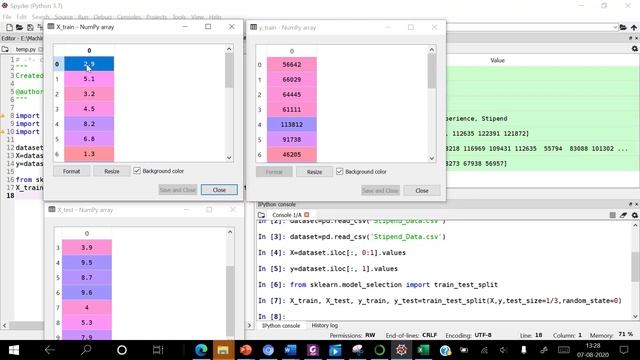This screenshot has height=360, width=640.
Task: Expand working directory path dropdown
Action: (x=615, y=27)
